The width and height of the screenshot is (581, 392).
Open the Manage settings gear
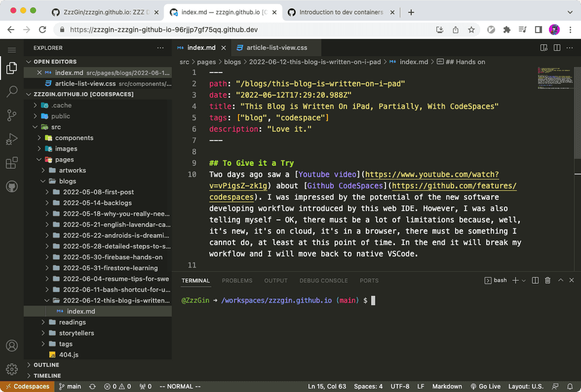coord(11,369)
